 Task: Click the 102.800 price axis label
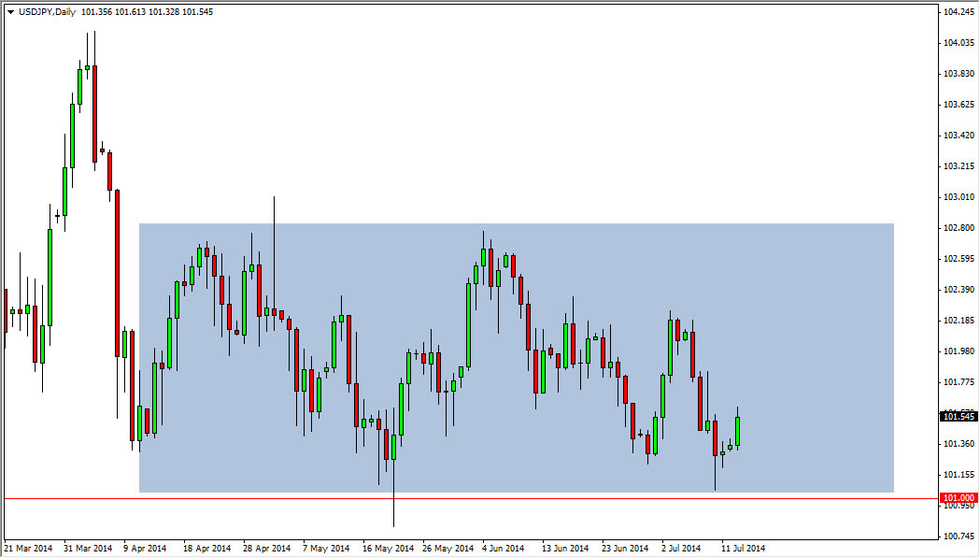click(959, 228)
